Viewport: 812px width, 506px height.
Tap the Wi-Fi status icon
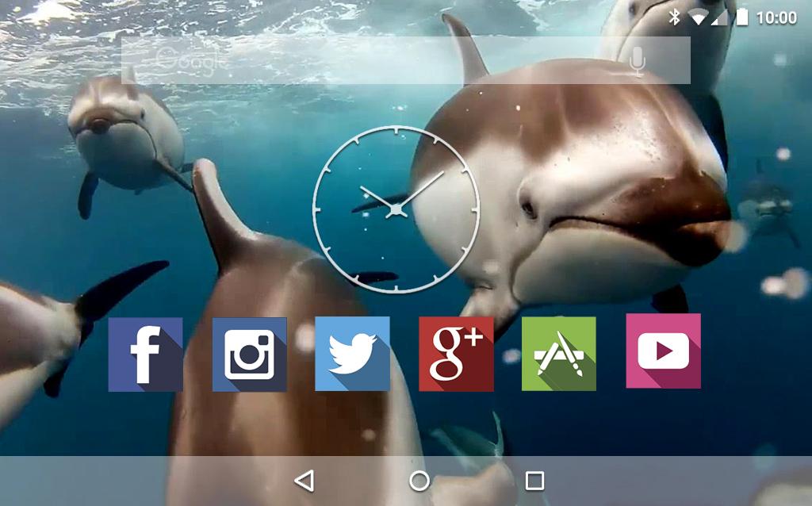coord(699,17)
